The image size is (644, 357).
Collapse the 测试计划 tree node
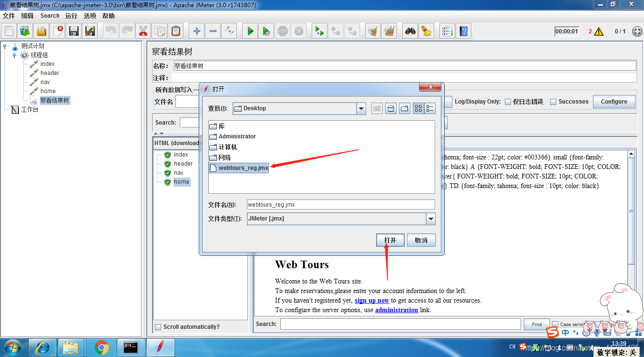(x=5, y=46)
